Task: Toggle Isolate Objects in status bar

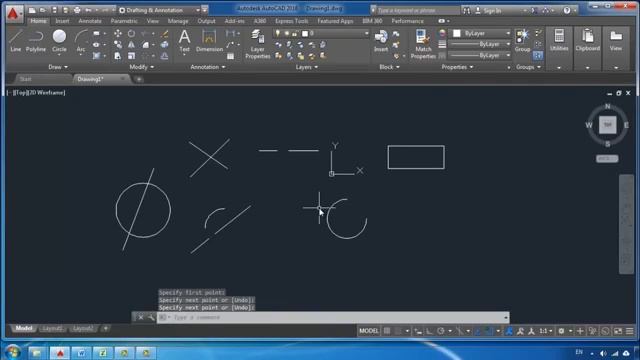Action: point(592,331)
